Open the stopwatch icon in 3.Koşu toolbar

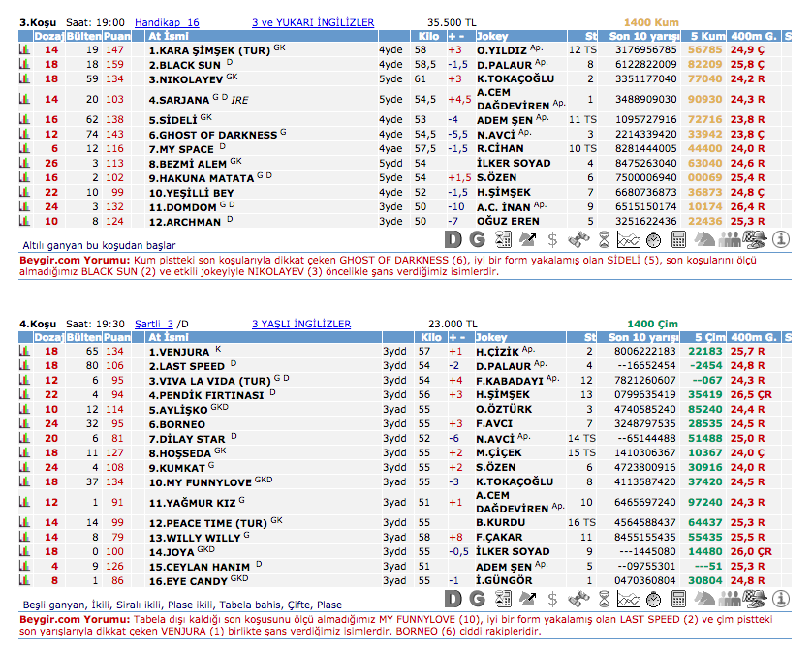[x=654, y=238]
